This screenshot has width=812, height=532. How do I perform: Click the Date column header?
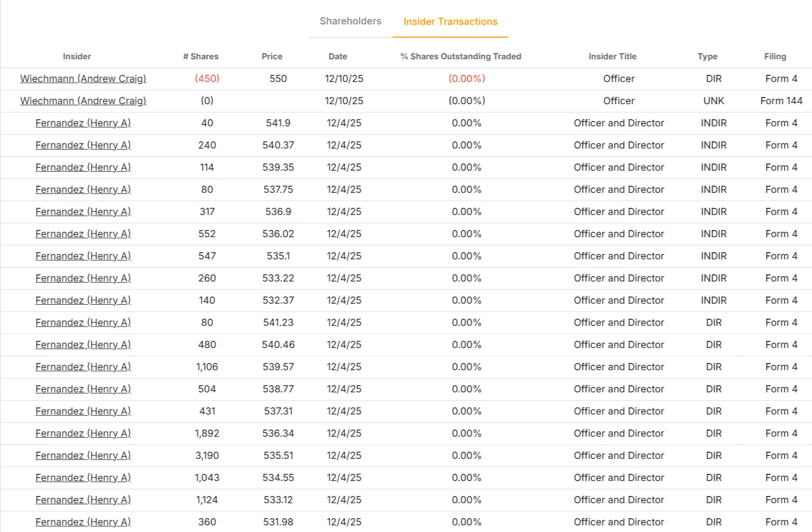[338, 57]
